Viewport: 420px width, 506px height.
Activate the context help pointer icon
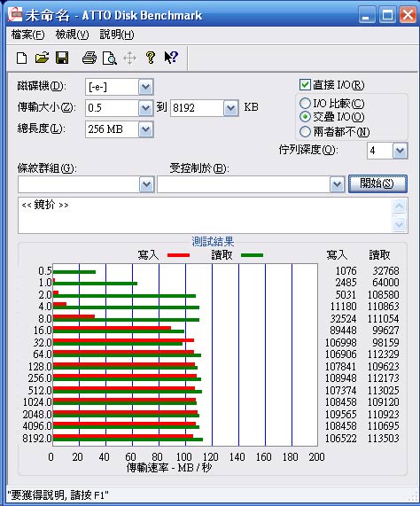[171, 58]
